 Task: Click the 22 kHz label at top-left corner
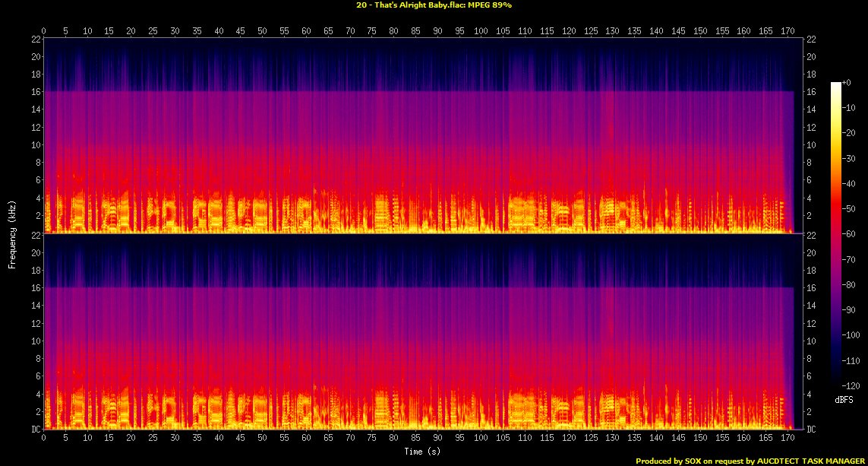(34, 39)
